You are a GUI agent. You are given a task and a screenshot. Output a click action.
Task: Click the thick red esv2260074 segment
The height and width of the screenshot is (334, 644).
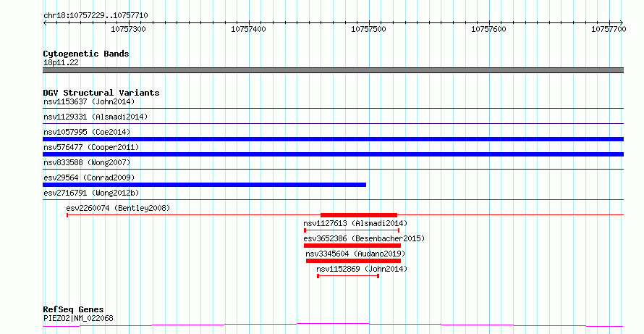359,215
